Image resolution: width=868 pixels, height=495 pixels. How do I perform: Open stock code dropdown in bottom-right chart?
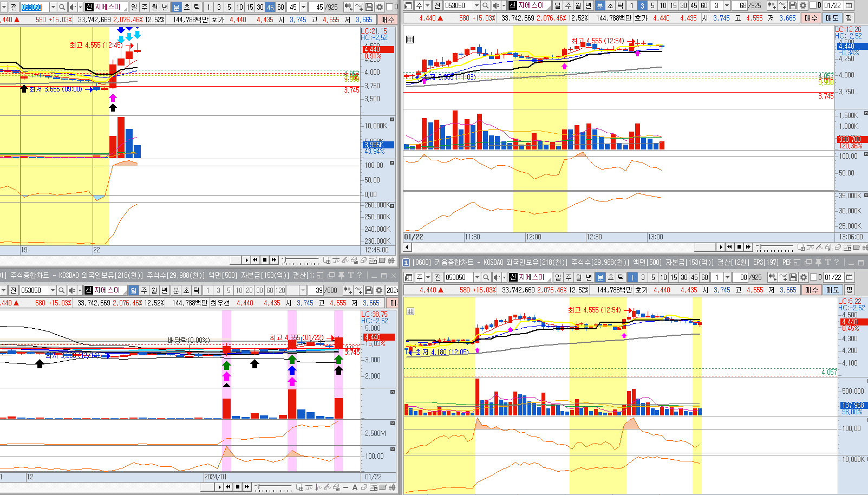click(x=477, y=277)
